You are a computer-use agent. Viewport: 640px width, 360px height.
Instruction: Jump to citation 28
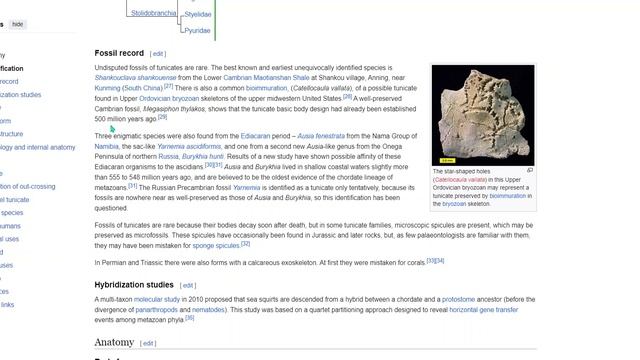[x=347, y=97]
